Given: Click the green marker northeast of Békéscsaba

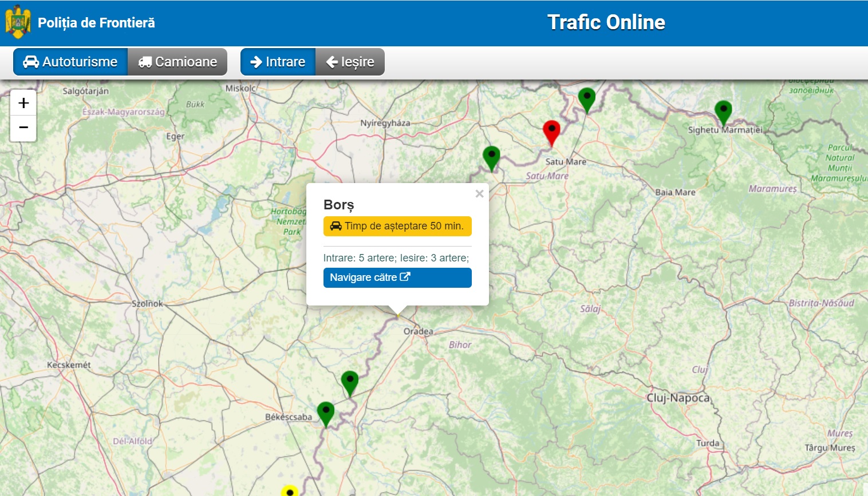Looking at the screenshot, I should pos(350,382).
